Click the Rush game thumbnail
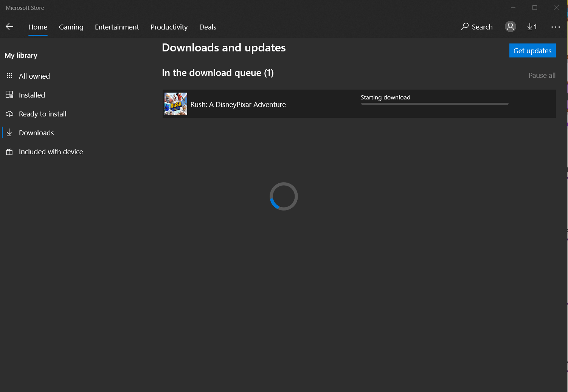This screenshot has height=392, width=568. (x=176, y=104)
